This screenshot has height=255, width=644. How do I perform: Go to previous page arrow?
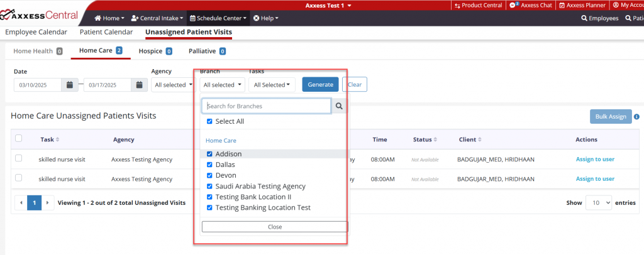pyautogui.click(x=21, y=202)
